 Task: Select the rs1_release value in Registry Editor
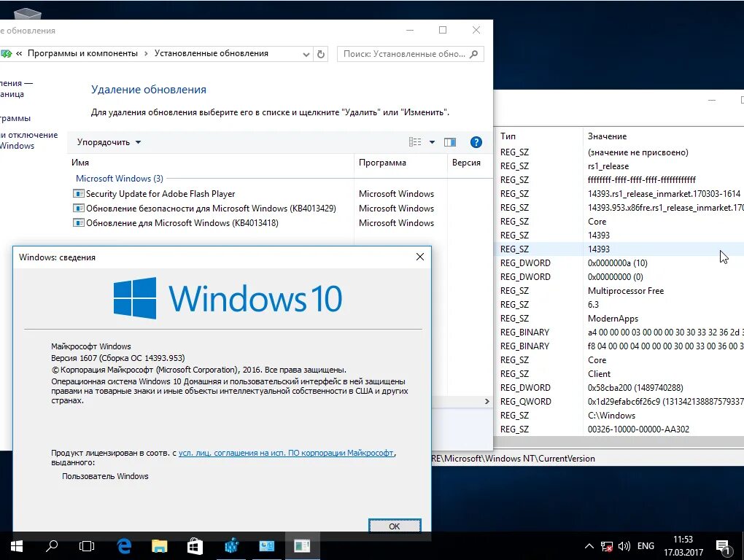pyautogui.click(x=608, y=166)
